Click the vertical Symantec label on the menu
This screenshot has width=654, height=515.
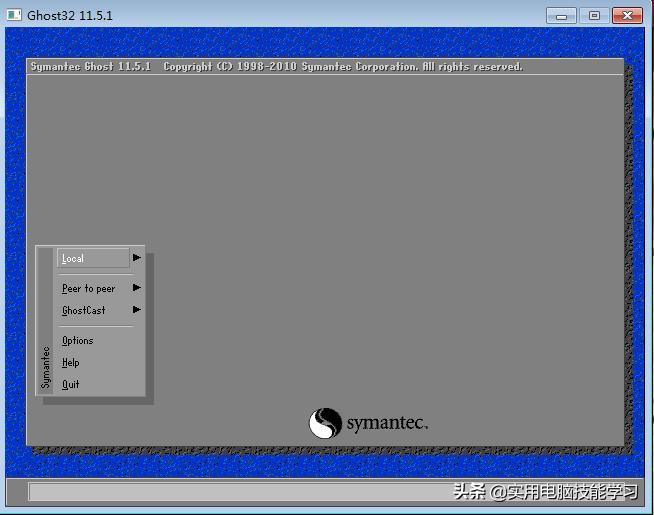45,367
